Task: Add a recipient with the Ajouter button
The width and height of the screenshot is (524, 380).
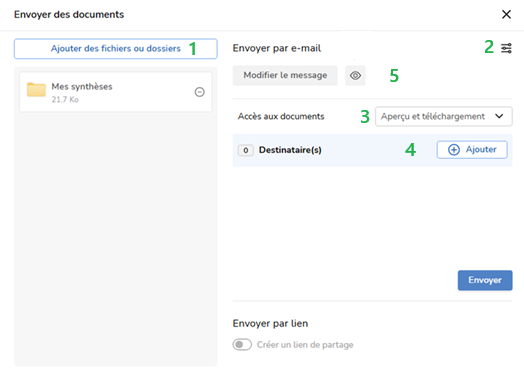Action: (x=472, y=150)
